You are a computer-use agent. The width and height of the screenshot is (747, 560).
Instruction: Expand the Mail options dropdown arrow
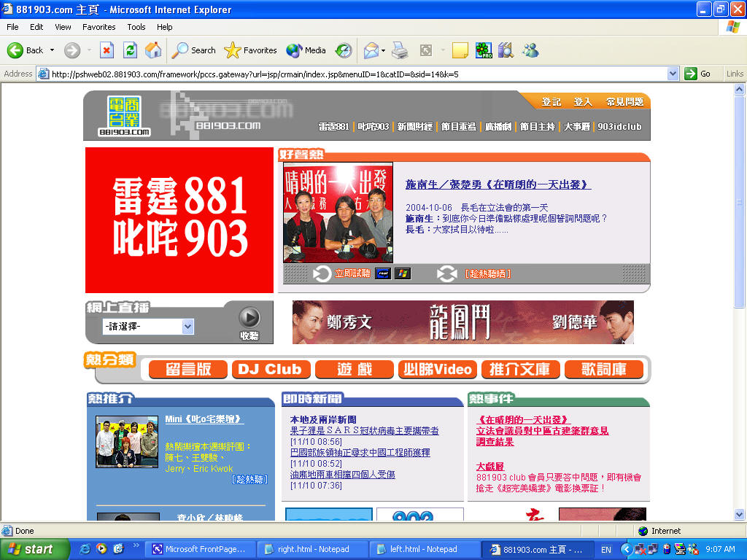(383, 50)
